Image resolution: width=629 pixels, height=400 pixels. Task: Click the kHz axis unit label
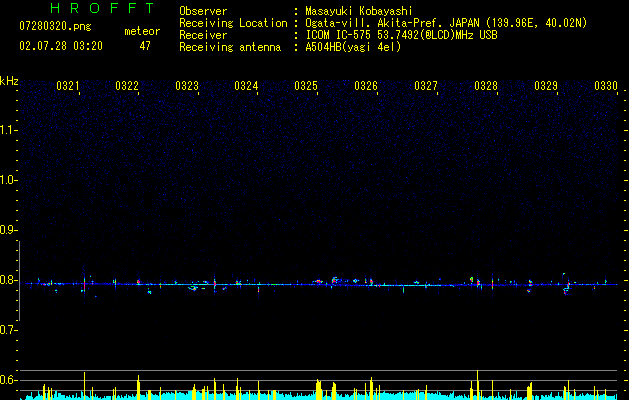pos(9,81)
